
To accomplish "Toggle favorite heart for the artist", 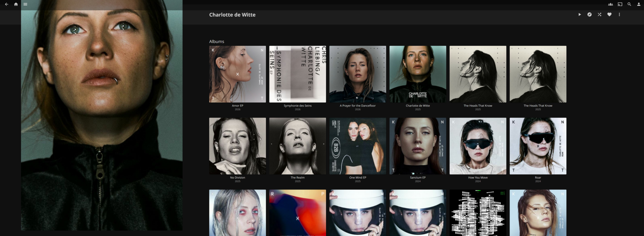I will click(x=609, y=14).
